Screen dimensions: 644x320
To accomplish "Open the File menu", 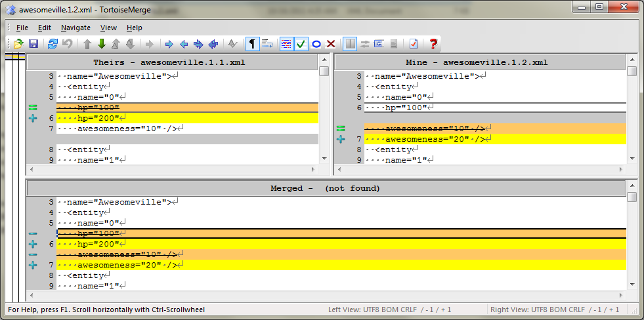I will [x=22, y=28].
